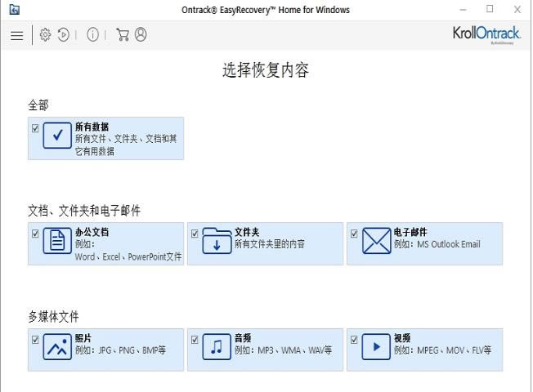Minimize the EasyRecovery window
The image size is (533, 392).
pos(463,10)
